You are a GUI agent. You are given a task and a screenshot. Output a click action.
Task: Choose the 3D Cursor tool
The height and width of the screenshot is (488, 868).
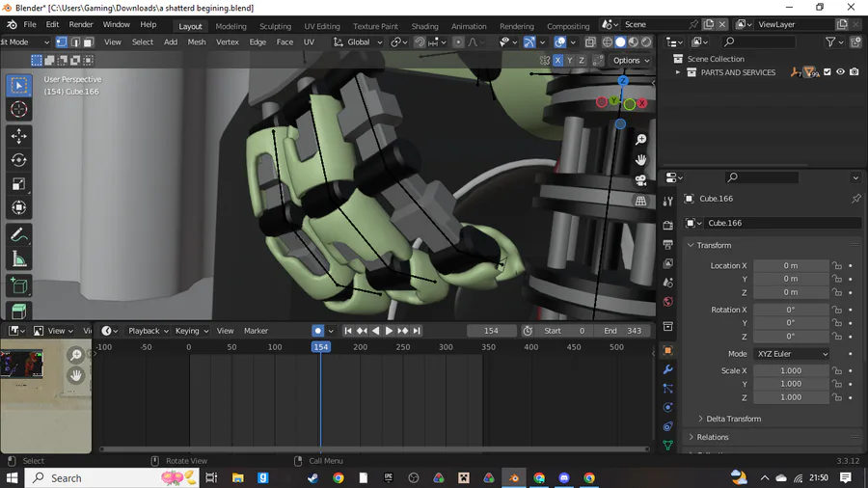point(18,110)
